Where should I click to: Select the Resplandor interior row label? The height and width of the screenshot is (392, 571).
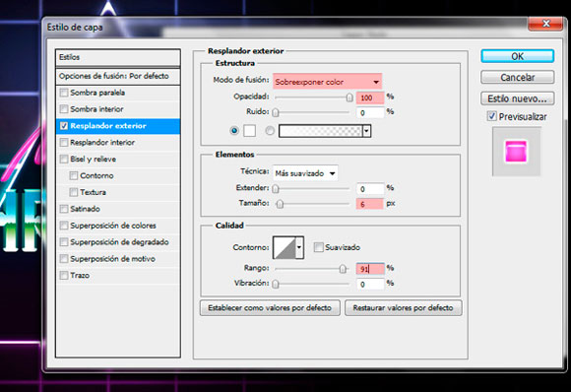102,142
